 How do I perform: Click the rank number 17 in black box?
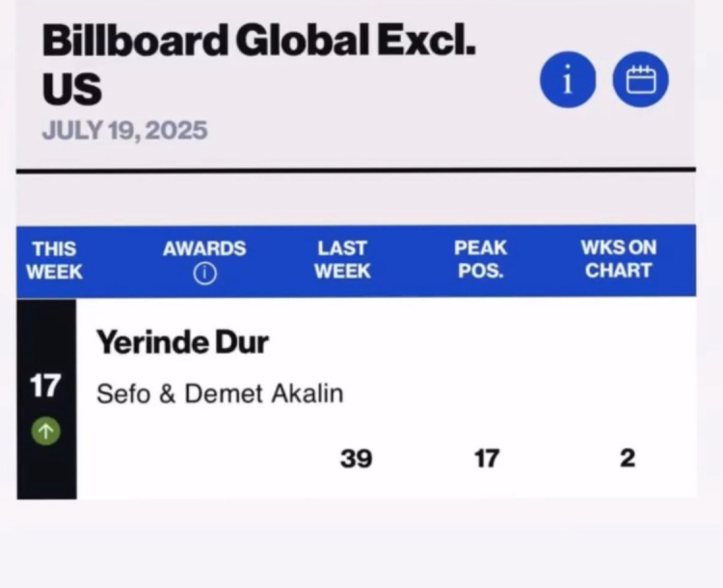coord(45,387)
